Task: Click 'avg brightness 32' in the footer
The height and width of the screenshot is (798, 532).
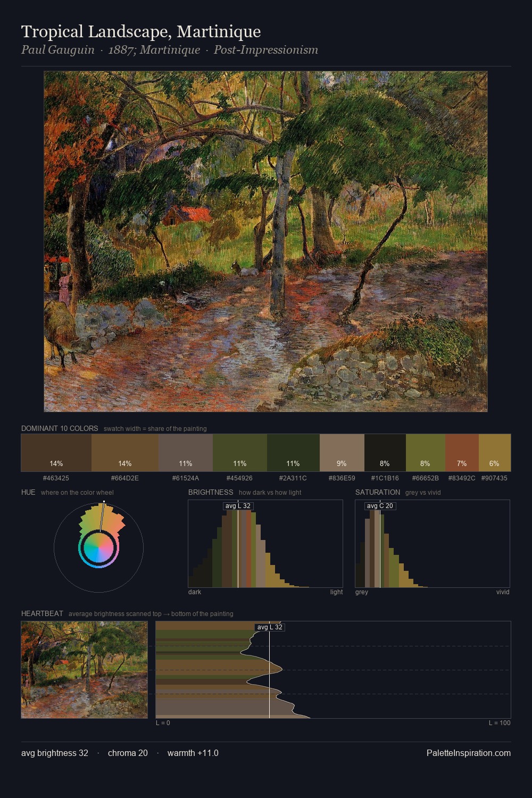Action: pos(55,753)
